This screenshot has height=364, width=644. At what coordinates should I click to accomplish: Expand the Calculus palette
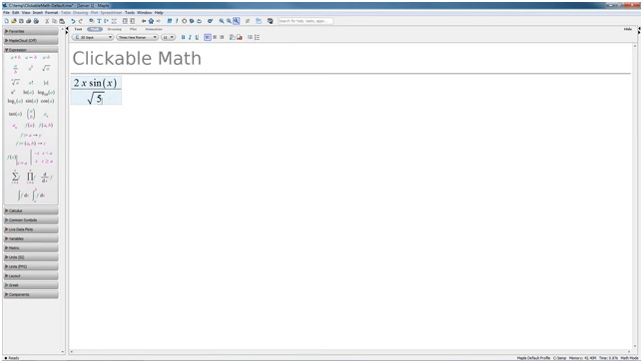(x=31, y=210)
